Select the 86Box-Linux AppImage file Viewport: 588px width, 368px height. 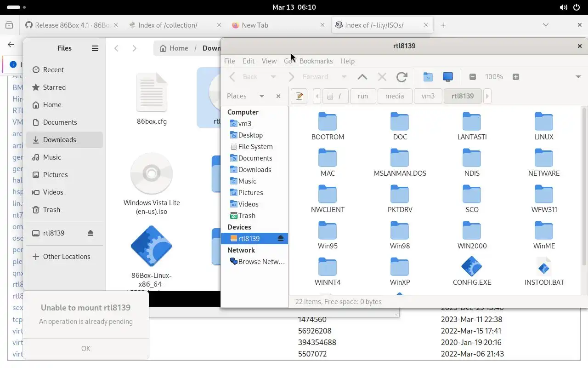(x=152, y=258)
